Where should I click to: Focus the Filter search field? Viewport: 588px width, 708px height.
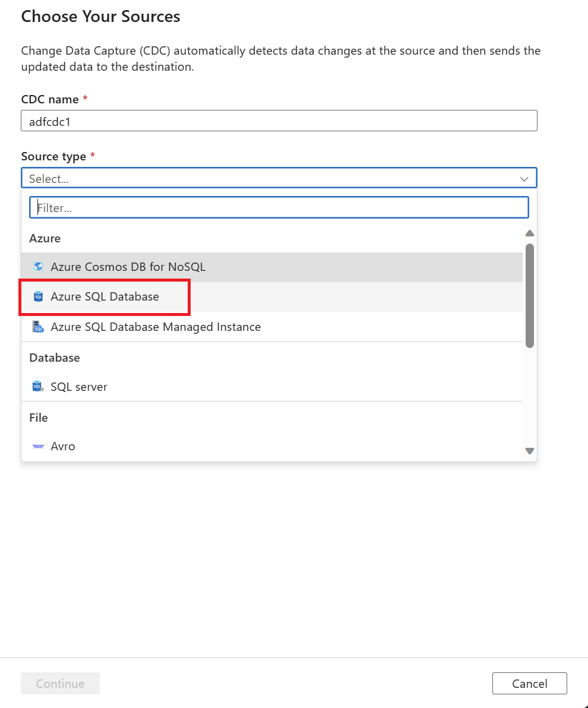279,207
